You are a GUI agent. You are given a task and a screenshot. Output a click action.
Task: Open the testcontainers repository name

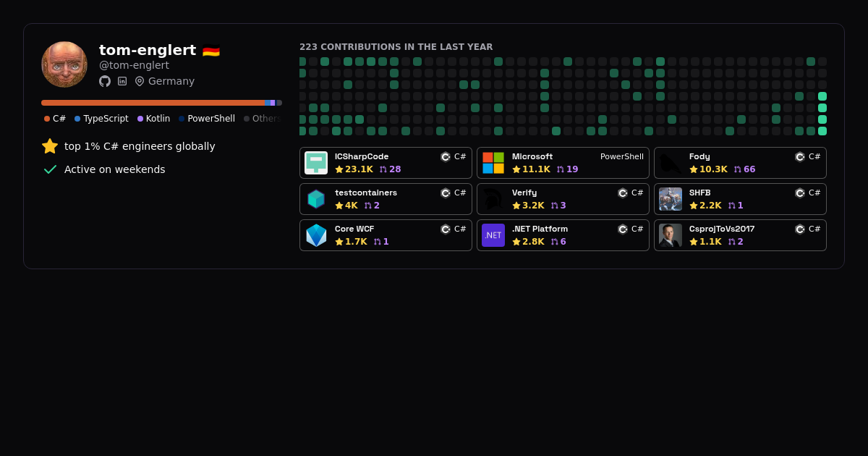[366, 193]
